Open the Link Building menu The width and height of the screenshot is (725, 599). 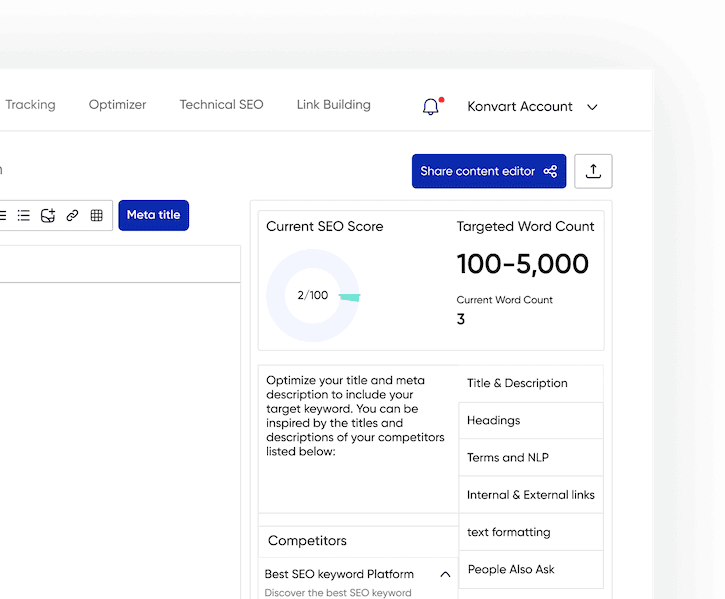point(334,105)
